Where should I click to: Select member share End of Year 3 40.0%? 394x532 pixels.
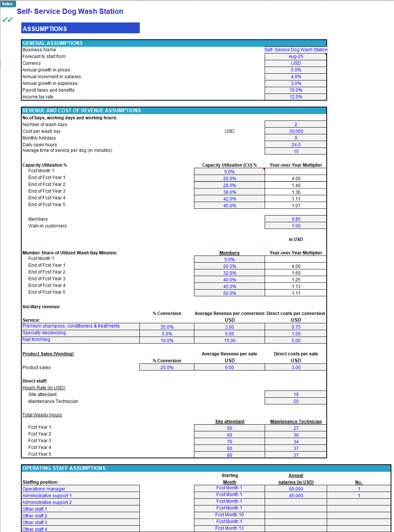pyautogui.click(x=230, y=279)
